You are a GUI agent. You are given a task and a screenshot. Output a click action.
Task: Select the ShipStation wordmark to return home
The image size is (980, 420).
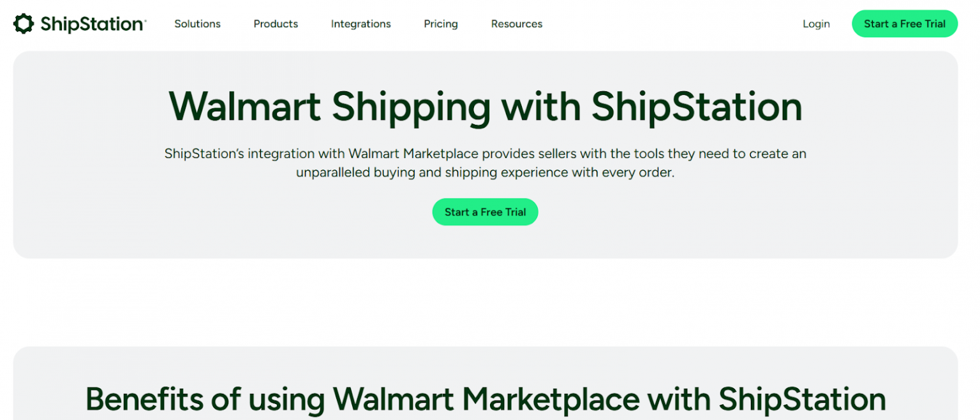[91, 24]
